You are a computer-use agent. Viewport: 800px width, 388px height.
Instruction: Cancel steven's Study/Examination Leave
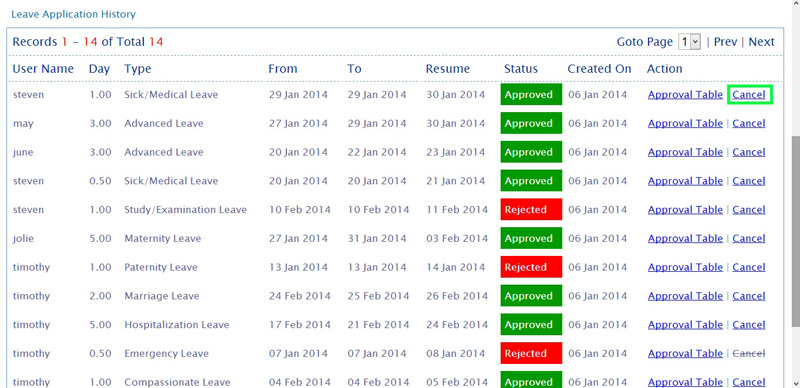(749, 210)
